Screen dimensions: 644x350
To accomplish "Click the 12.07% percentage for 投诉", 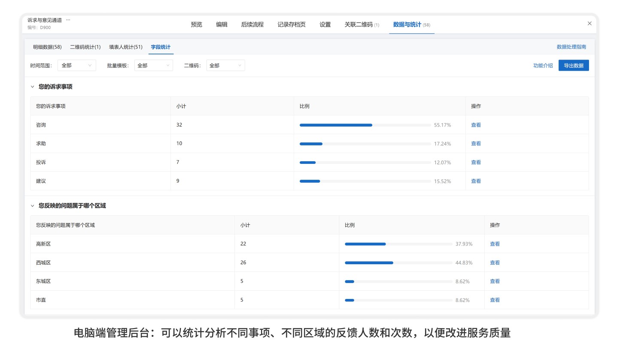I will point(442,163).
